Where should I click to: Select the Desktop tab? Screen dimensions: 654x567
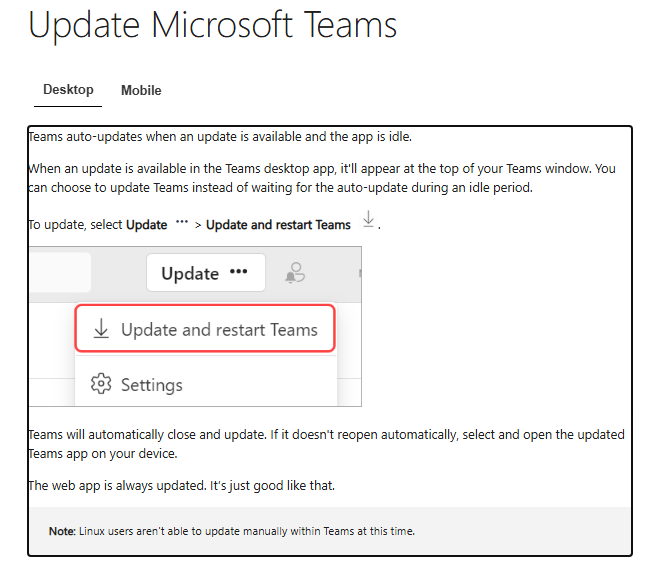pos(68,90)
